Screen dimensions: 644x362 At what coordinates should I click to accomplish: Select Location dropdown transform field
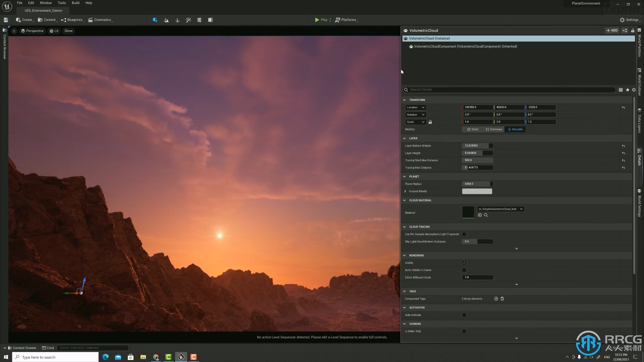[415, 107]
